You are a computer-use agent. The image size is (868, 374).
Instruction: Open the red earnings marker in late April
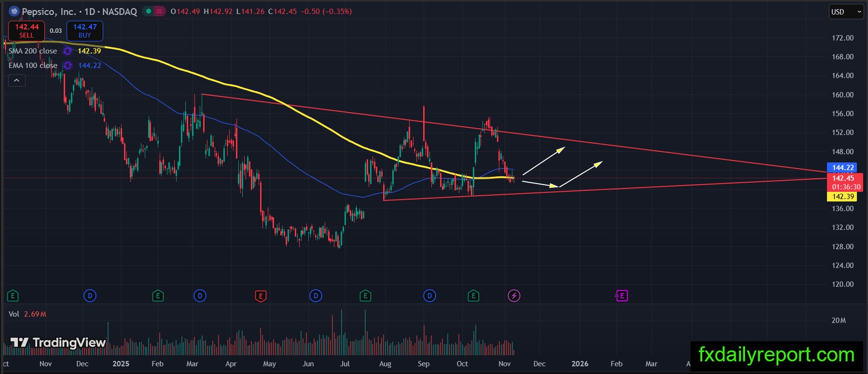pyautogui.click(x=261, y=295)
